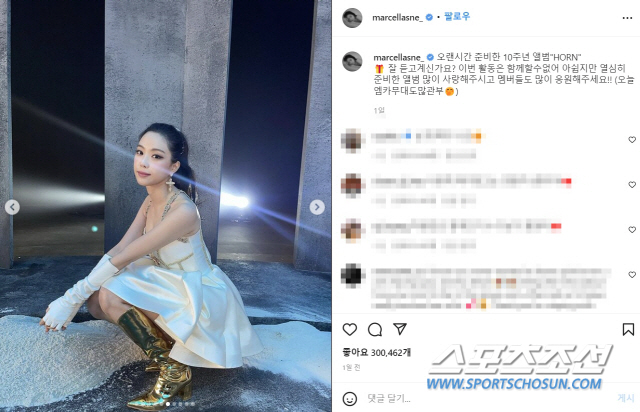
Task: Open the three-dot more options menu
Action: tap(627, 18)
